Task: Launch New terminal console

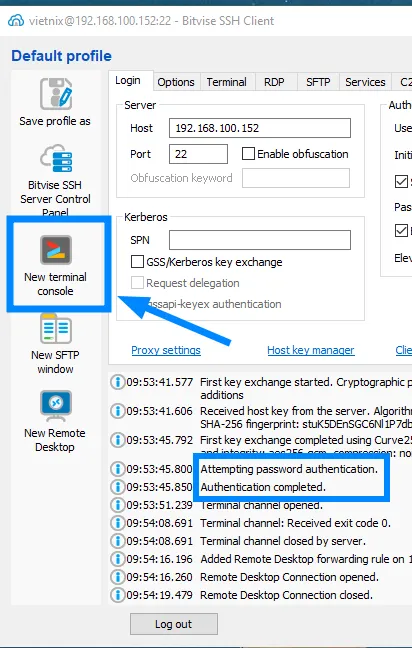Action: click(x=56, y=250)
